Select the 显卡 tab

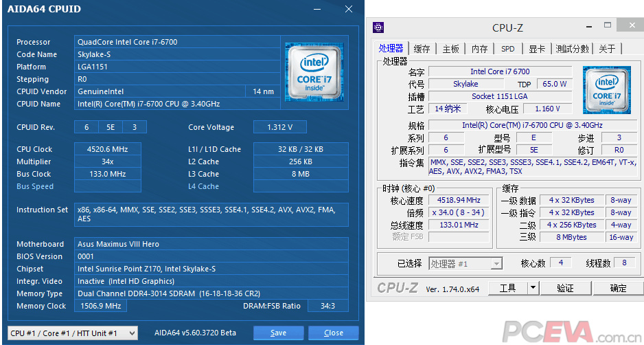pos(537,49)
